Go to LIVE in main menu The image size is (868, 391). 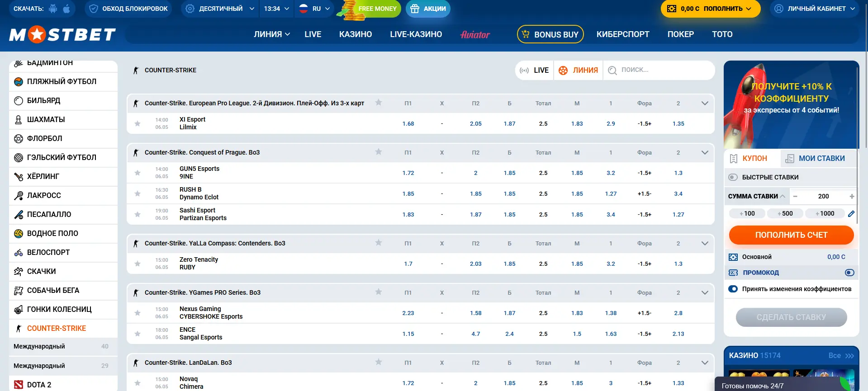pyautogui.click(x=313, y=34)
